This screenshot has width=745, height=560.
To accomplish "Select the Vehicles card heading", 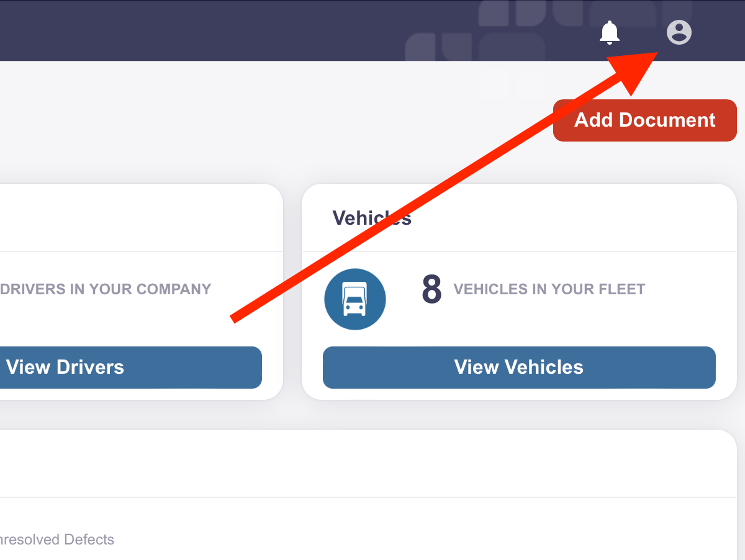I will pos(372,218).
